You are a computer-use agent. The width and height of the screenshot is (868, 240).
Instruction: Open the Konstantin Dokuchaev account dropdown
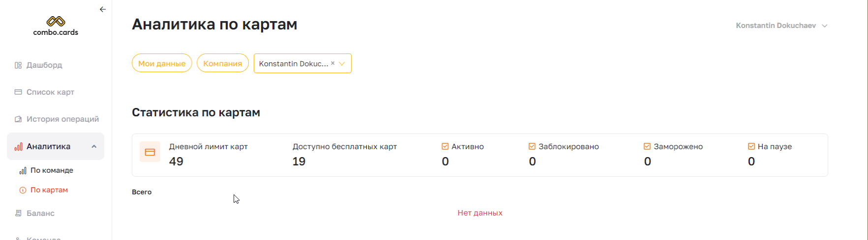(x=781, y=26)
